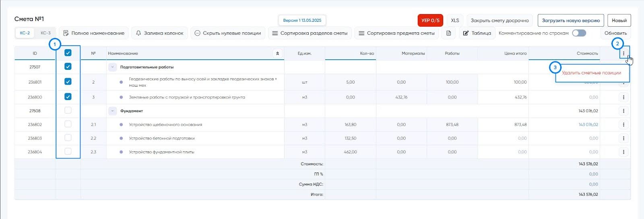
Task: Open the header three-dot column menu
Action: 623,53
